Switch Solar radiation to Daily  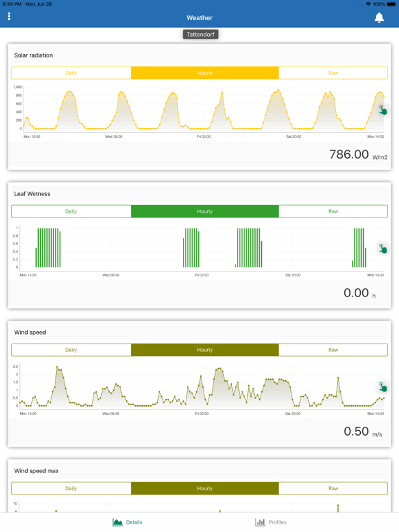coord(71,73)
